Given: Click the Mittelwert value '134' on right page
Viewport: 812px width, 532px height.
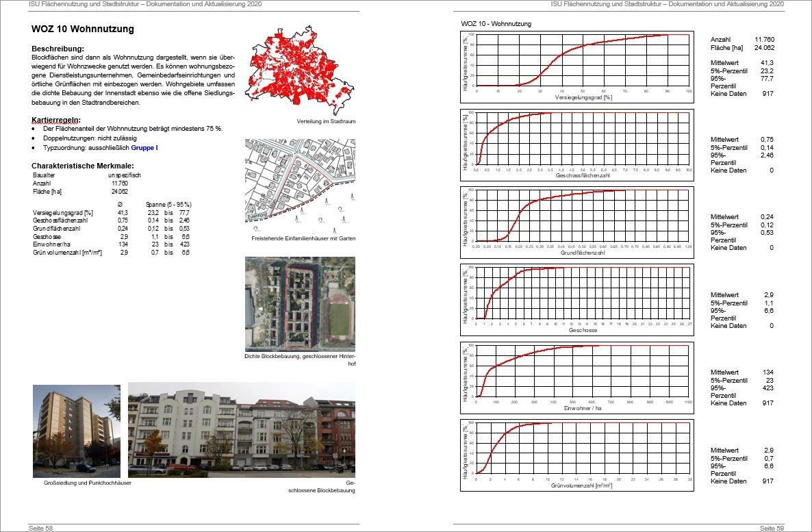Looking at the screenshot, I should click(768, 372).
